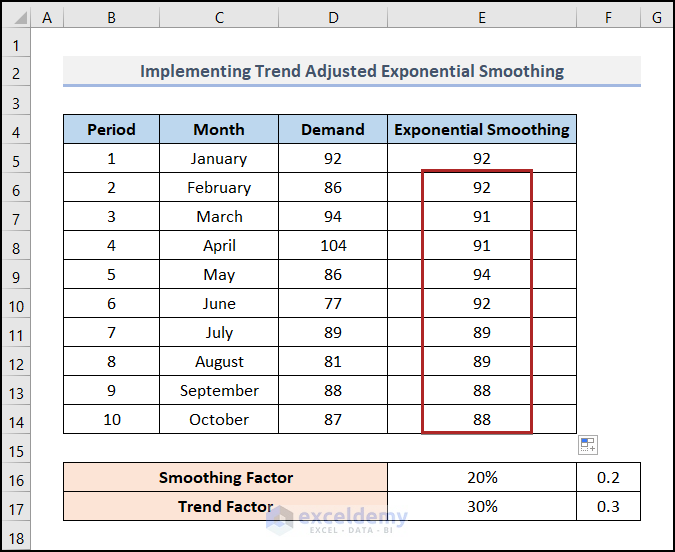
Task: Select the Exponential Smoothing header cell
Action: point(482,130)
